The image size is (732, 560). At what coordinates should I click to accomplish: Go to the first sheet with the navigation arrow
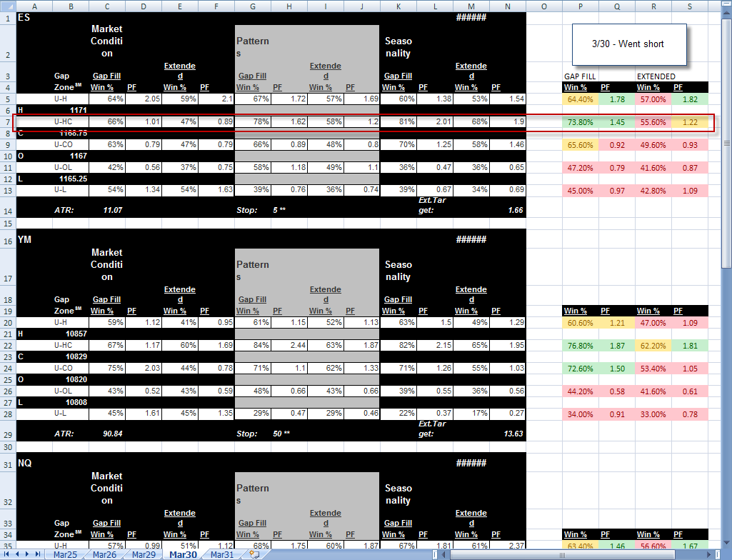pos(7,554)
